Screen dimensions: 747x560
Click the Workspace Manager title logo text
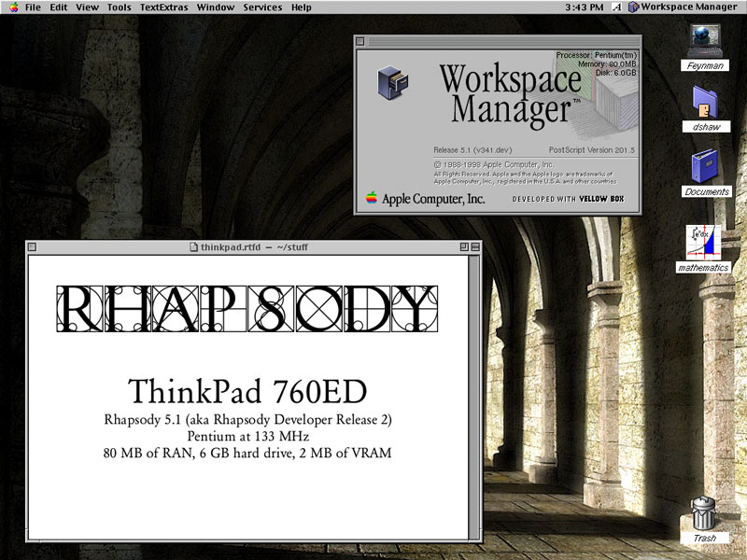(510, 95)
